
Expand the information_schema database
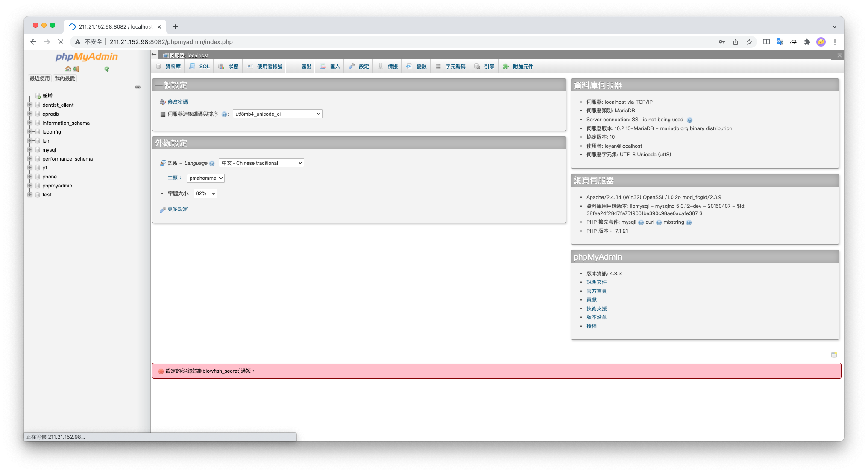[30, 123]
